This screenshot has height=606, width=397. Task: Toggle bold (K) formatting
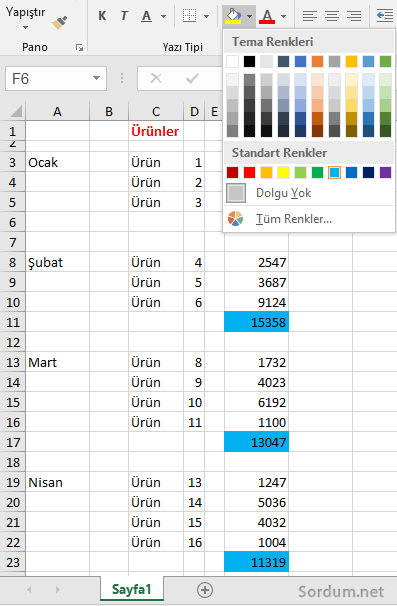[x=102, y=16]
